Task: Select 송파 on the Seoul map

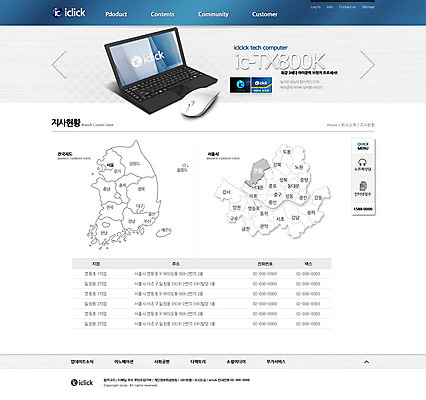Action: [311, 212]
